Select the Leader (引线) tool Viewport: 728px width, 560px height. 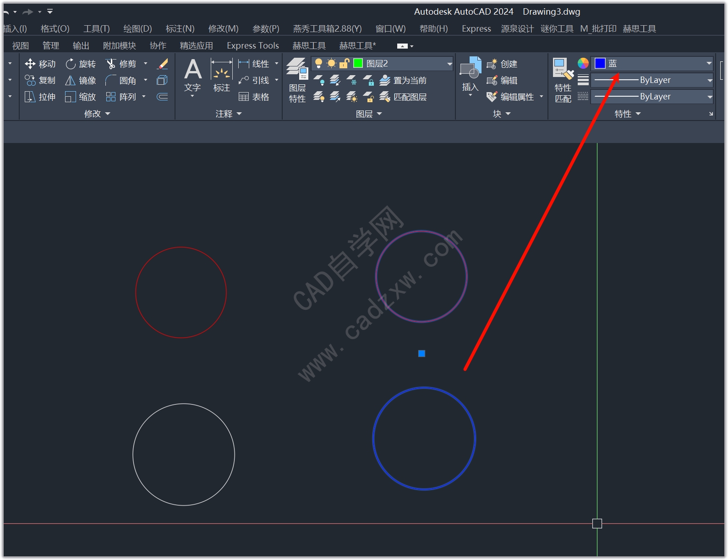coord(254,80)
